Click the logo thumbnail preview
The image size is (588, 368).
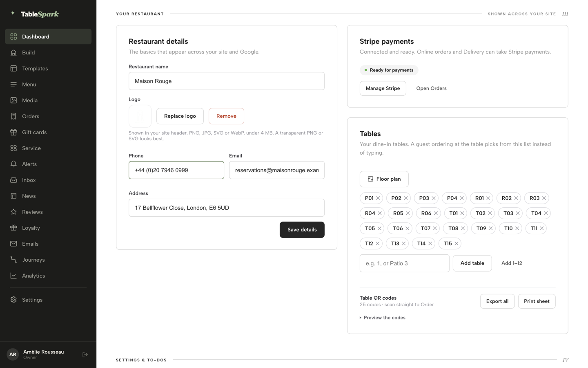(140, 116)
